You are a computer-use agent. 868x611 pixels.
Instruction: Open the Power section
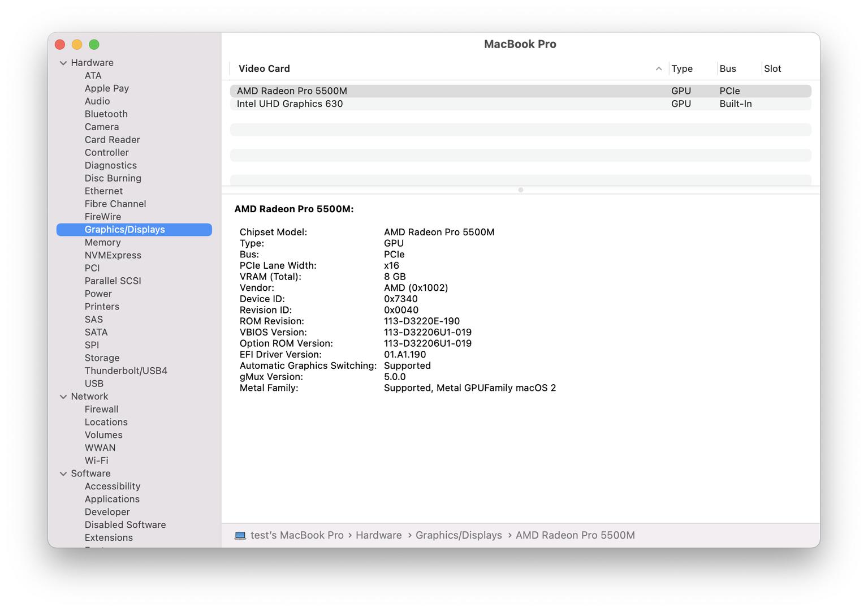98,294
